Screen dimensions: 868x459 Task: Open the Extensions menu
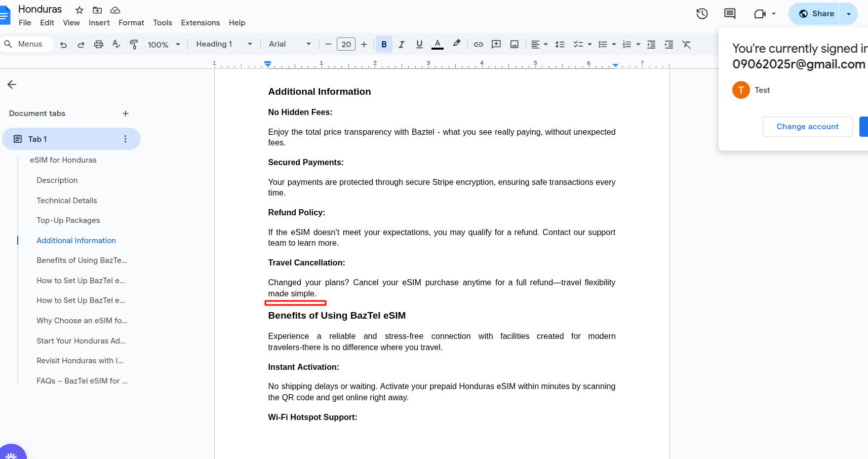point(200,23)
